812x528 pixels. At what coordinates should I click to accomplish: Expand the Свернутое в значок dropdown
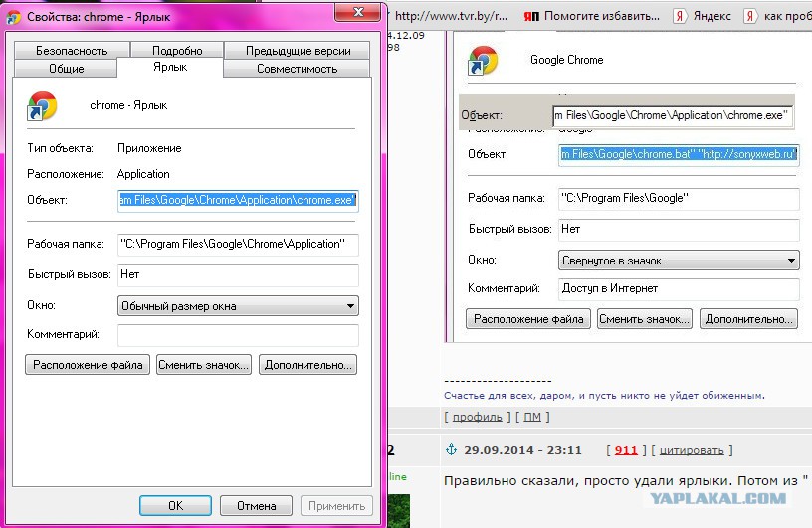click(679, 261)
